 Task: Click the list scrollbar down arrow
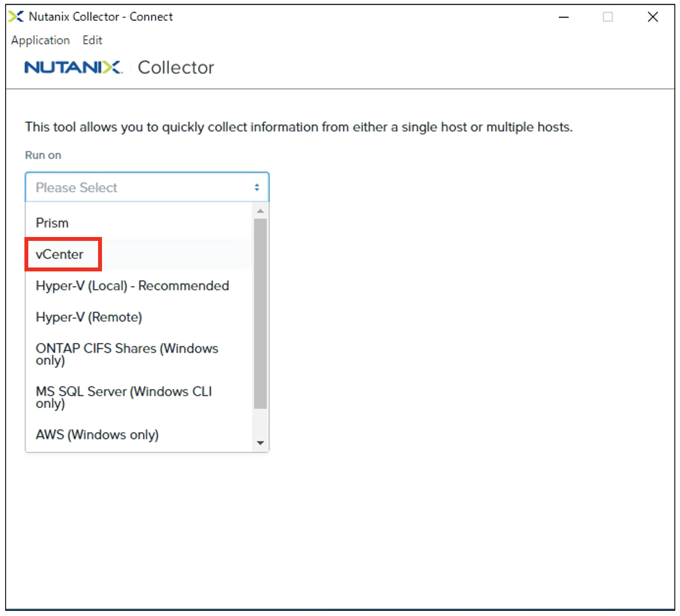(x=260, y=443)
